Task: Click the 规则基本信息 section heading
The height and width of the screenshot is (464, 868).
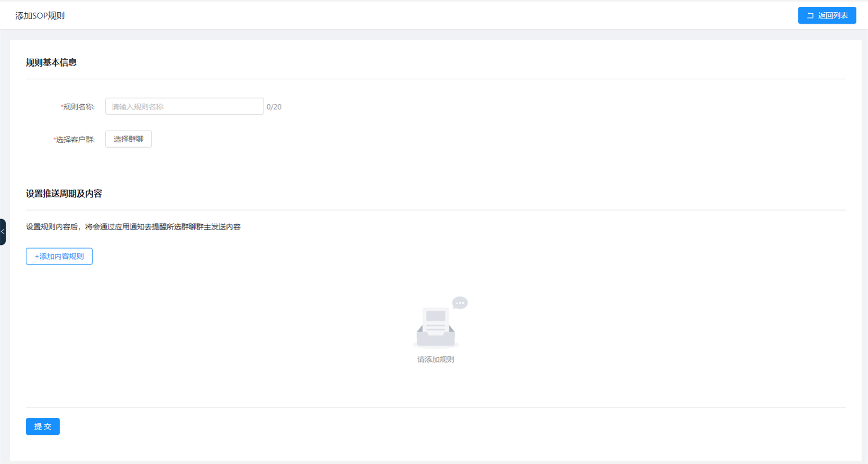Action: coord(51,62)
